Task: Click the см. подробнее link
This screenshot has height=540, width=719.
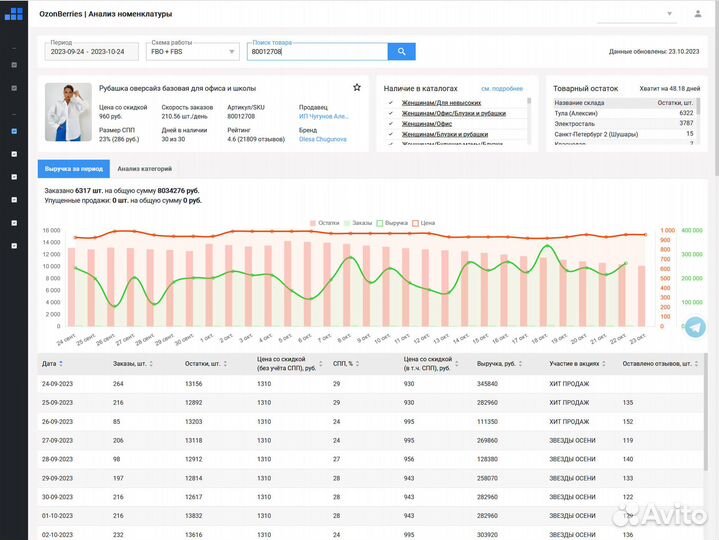Action: 501,88
